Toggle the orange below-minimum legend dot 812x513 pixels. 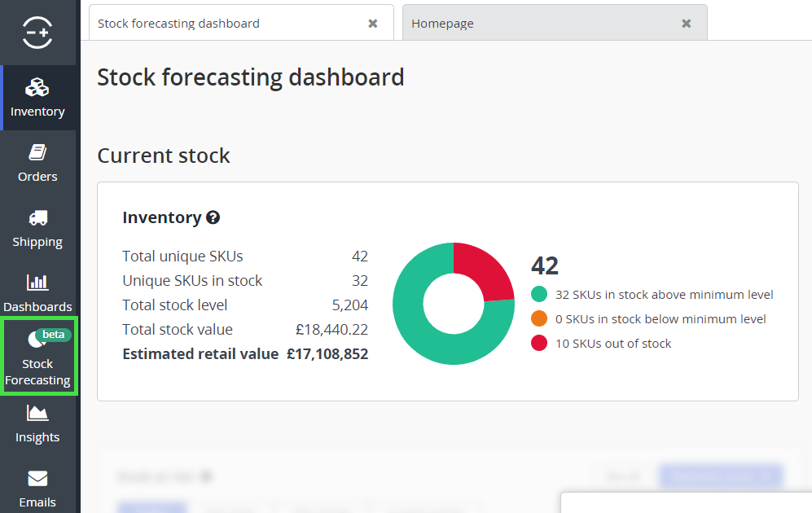point(539,319)
